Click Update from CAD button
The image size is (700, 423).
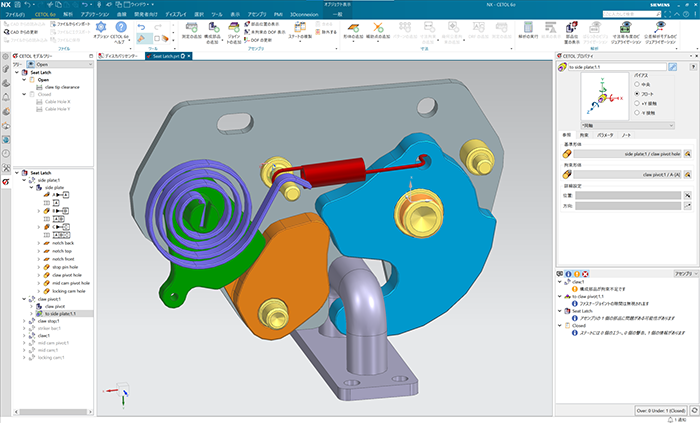tap(21, 32)
